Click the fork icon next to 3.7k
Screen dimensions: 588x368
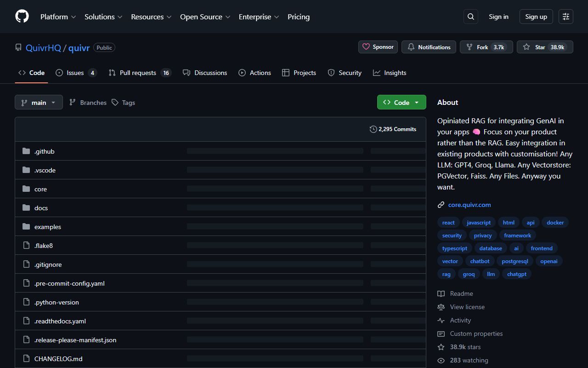(x=469, y=46)
